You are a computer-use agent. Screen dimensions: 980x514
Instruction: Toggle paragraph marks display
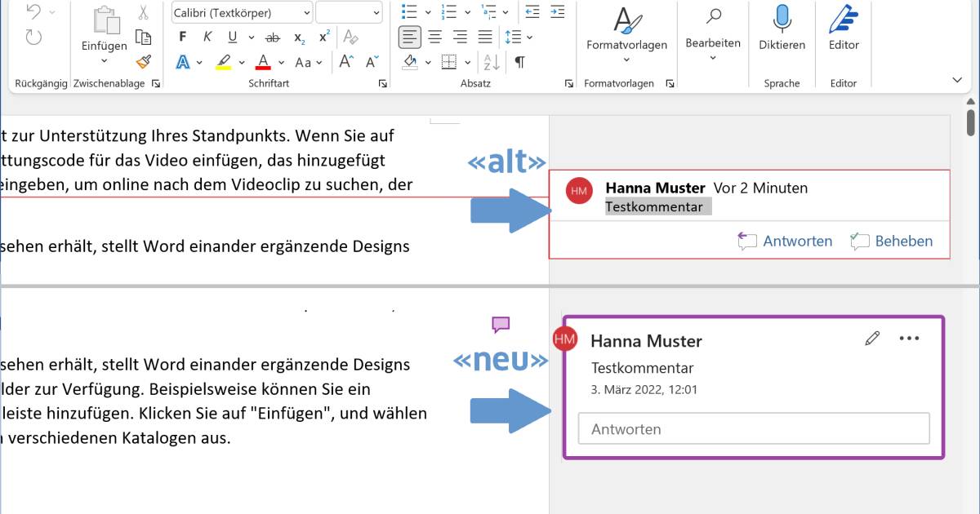pyautogui.click(x=521, y=62)
